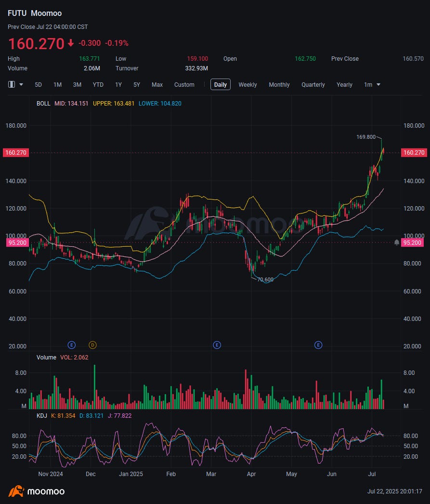Viewport: 430px width, 504px height.
Task: Click the Turnover value 332.93M
Action: pyautogui.click(x=196, y=68)
